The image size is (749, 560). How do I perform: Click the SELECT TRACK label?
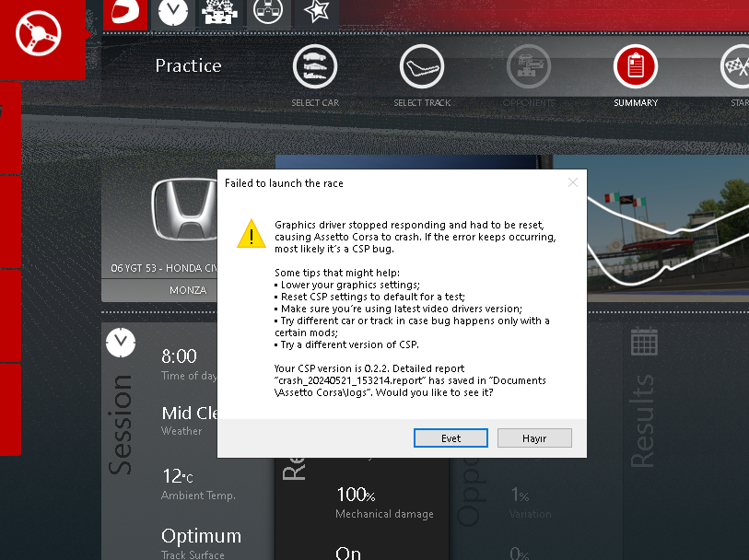pyautogui.click(x=422, y=102)
